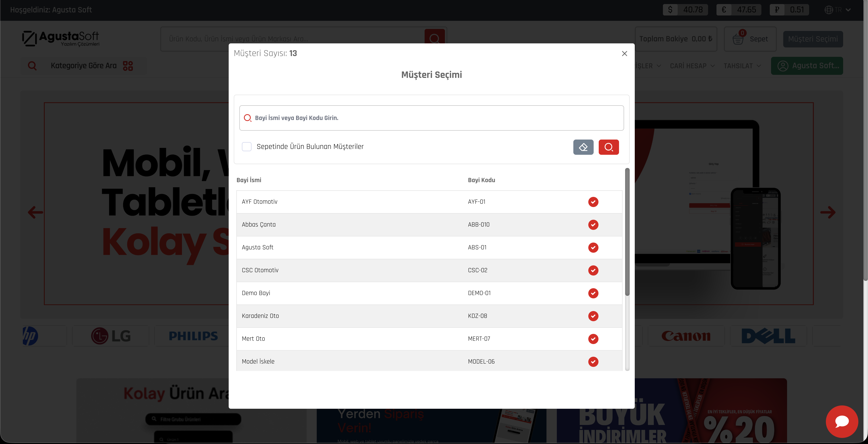This screenshot has width=868, height=444.
Task: Click the Mert Oto name cell
Action: [x=253, y=338]
